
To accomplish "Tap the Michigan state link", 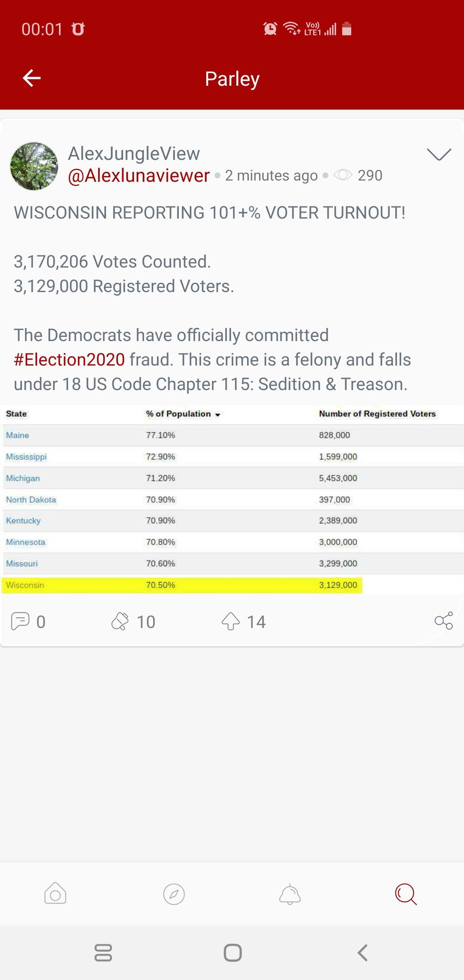I will click(x=23, y=478).
